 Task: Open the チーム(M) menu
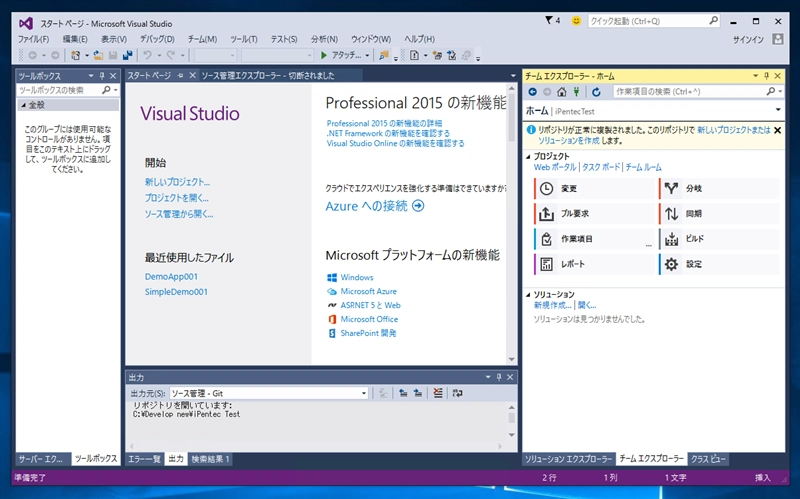[202, 39]
